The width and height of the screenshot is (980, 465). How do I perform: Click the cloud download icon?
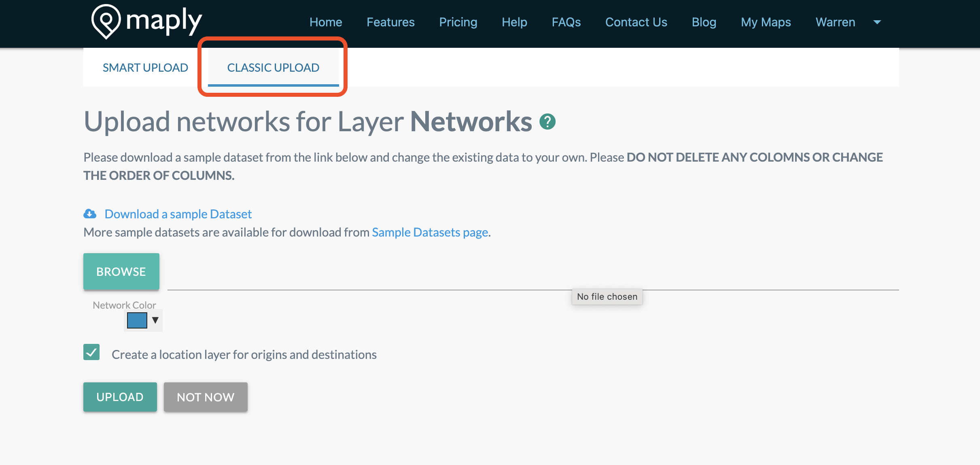pos(90,214)
